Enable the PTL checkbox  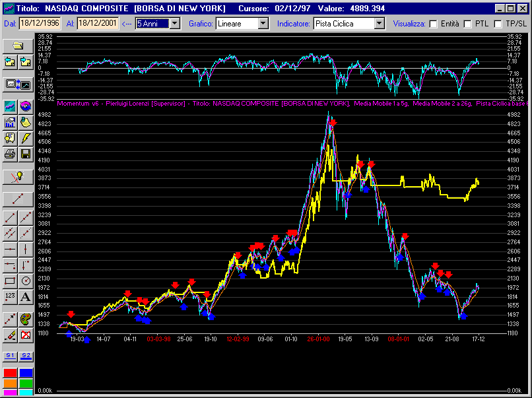coord(467,24)
